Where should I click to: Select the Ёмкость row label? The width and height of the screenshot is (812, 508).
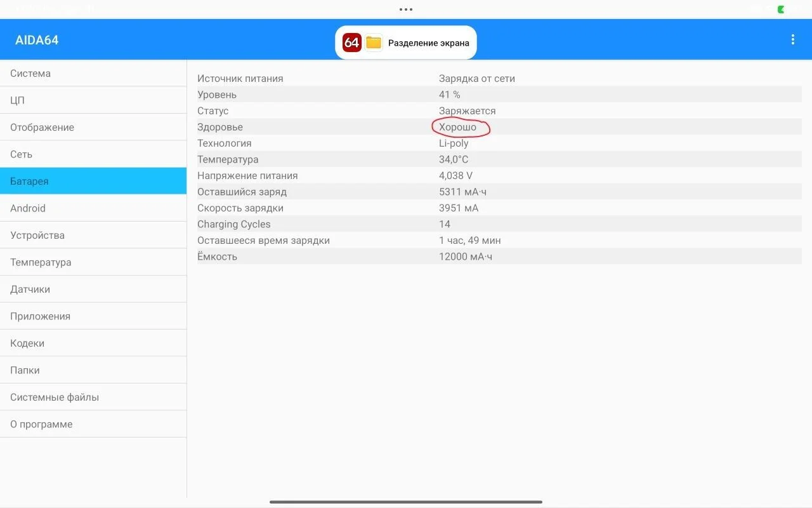coord(217,257)
